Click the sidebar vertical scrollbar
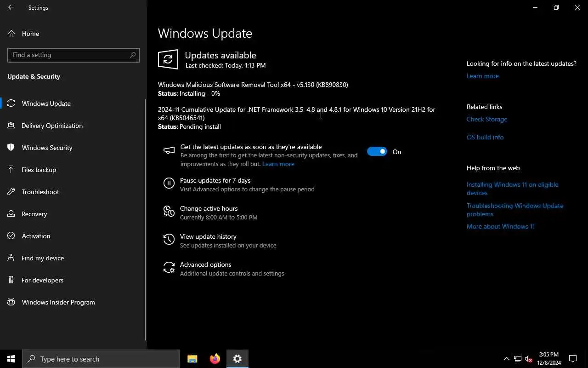This screenshot has width=588, height=368. click(x=146, y=219)
